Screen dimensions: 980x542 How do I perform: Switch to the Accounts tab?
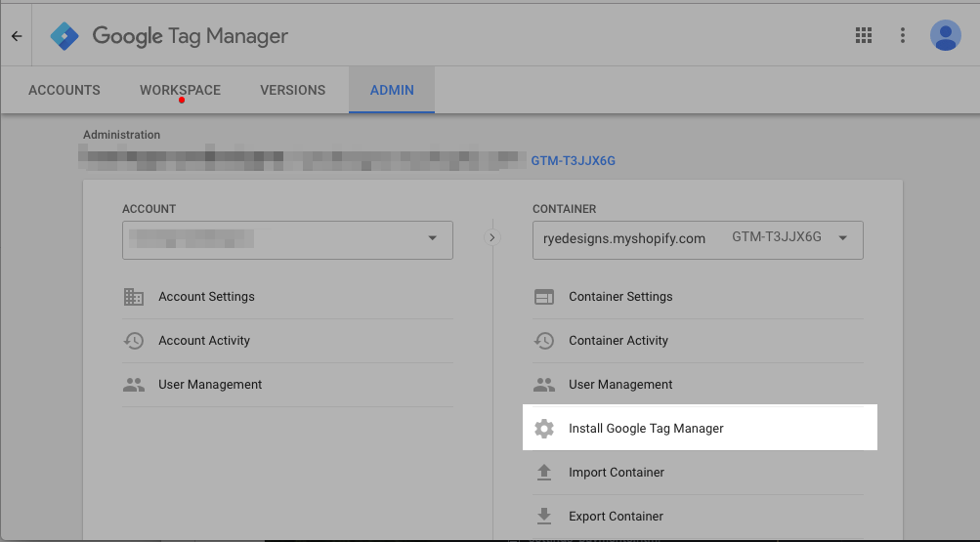(x=64, y=90)
